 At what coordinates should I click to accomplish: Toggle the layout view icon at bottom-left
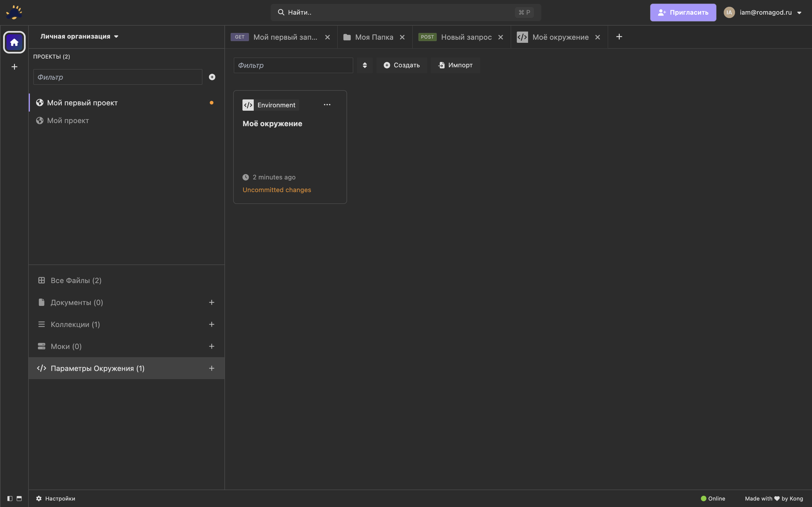[x=19, y=499]
